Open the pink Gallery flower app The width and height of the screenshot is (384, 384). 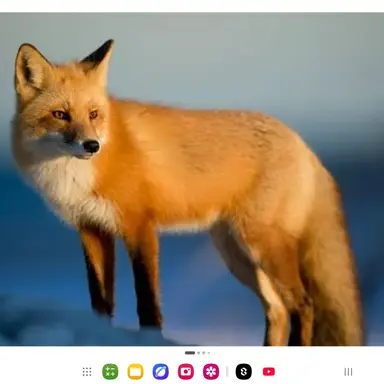pyautogui.click(x=211, y=372)
